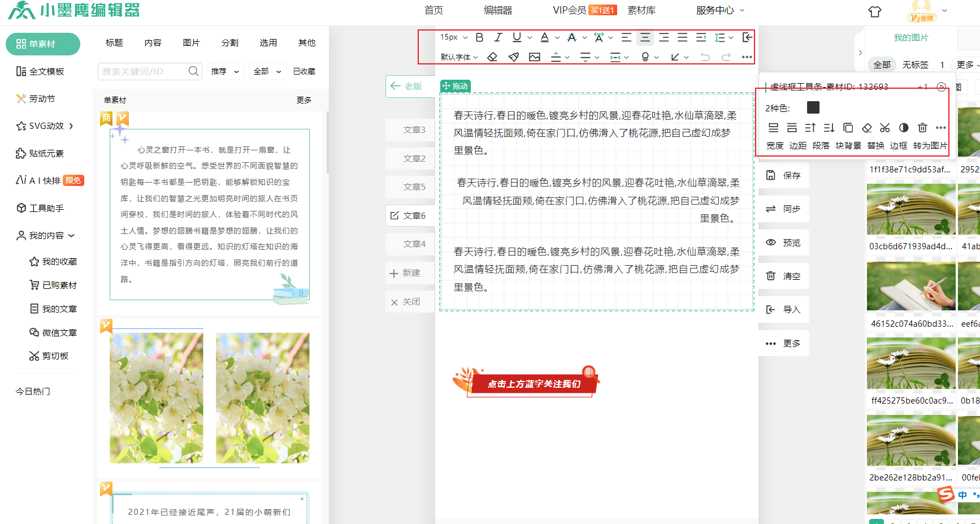Click the duplicate block copy icon
Viewport: 980px width, 524px height.
tap(848, 128)
